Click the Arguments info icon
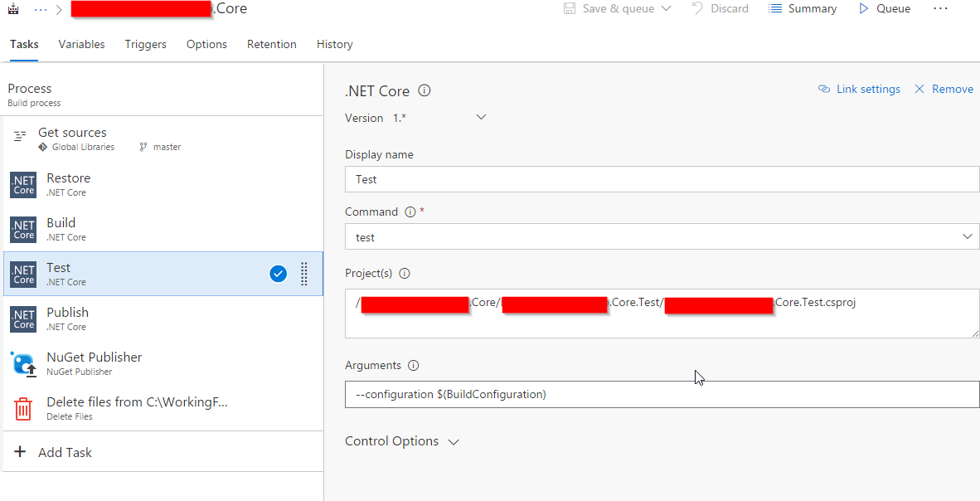Image resolution: width=980 pixels, height=501 pixels. [x=414, y=366]
